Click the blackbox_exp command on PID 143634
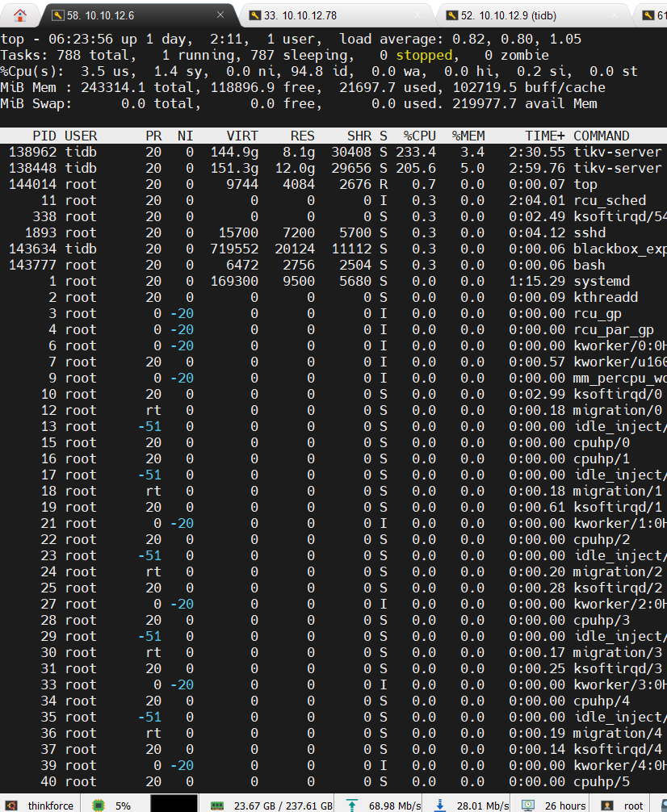The width and height of the screenshot is (667, 812). tap(620, 249)
